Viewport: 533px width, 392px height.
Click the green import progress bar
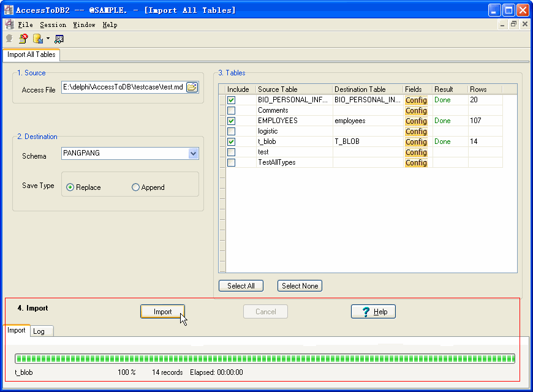265,359
